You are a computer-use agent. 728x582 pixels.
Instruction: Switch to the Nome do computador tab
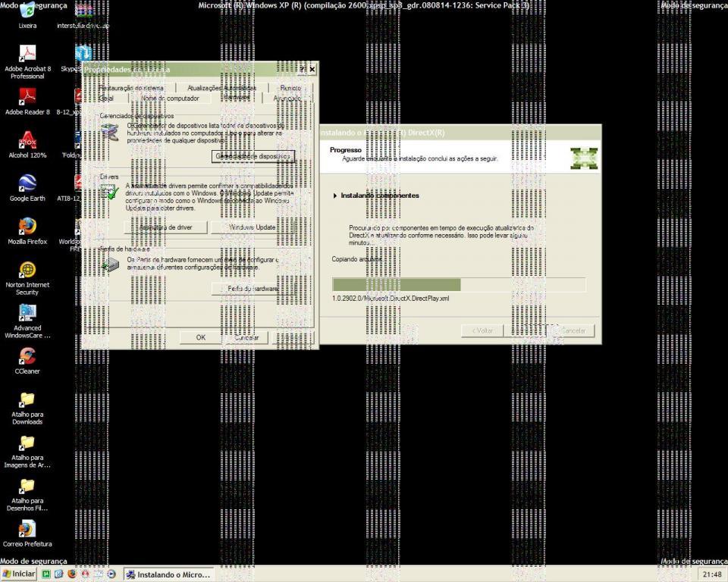pos(170,99)
